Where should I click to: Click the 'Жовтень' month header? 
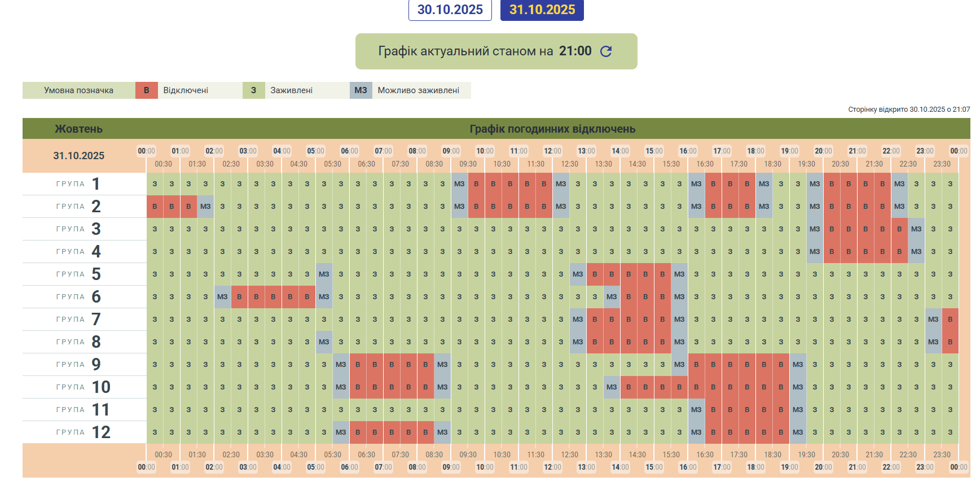point(78,129)
